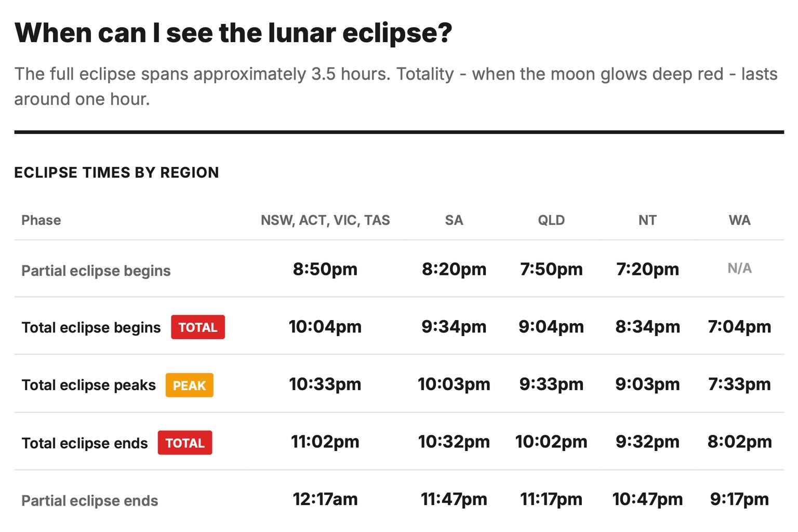This screenshot has height=532, width=798.
Task: Click the SA column header
Action: pos(454,220)
